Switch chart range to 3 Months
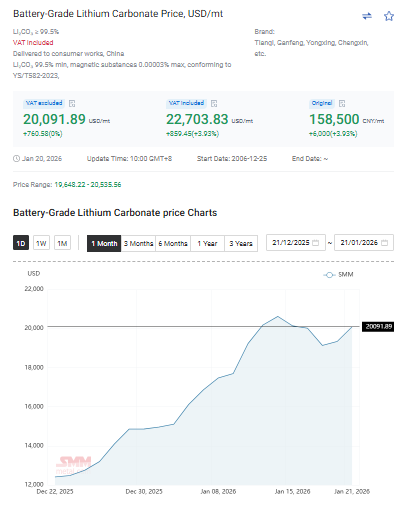 pos(138,243)
